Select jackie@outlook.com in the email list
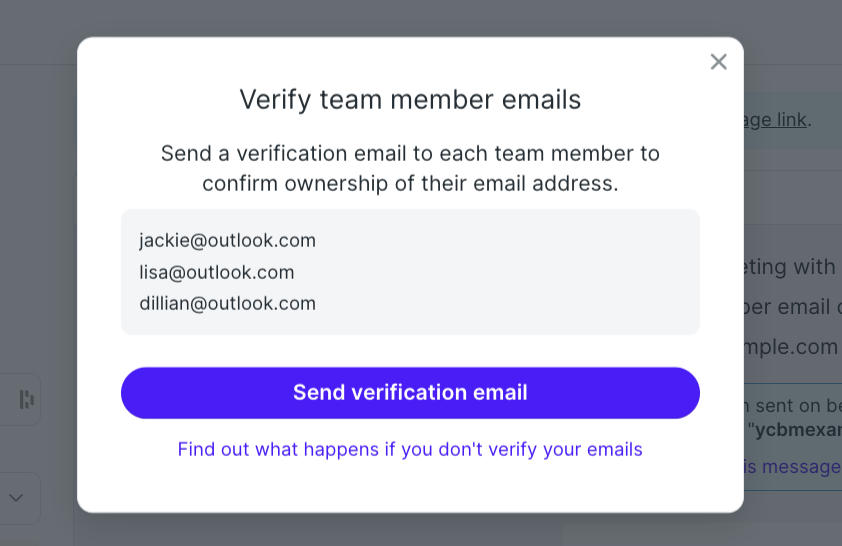Image resolution: width=842 pixels, height=546 pixels. [227, 241]
